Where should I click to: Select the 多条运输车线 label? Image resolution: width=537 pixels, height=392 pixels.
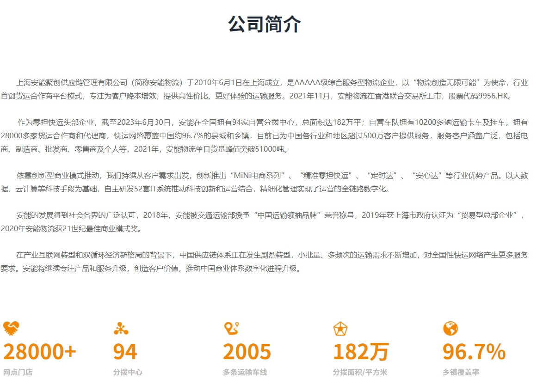point(245,372)
